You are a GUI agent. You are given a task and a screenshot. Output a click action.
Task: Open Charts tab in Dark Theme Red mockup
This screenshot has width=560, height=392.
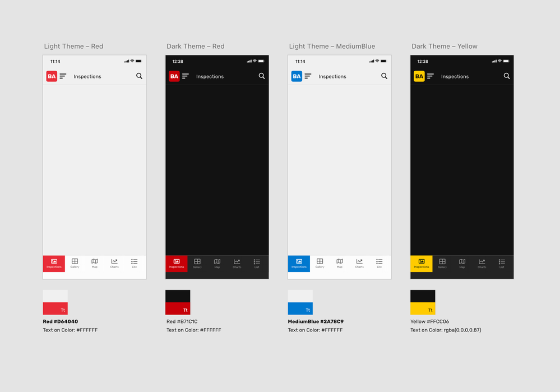237,264
